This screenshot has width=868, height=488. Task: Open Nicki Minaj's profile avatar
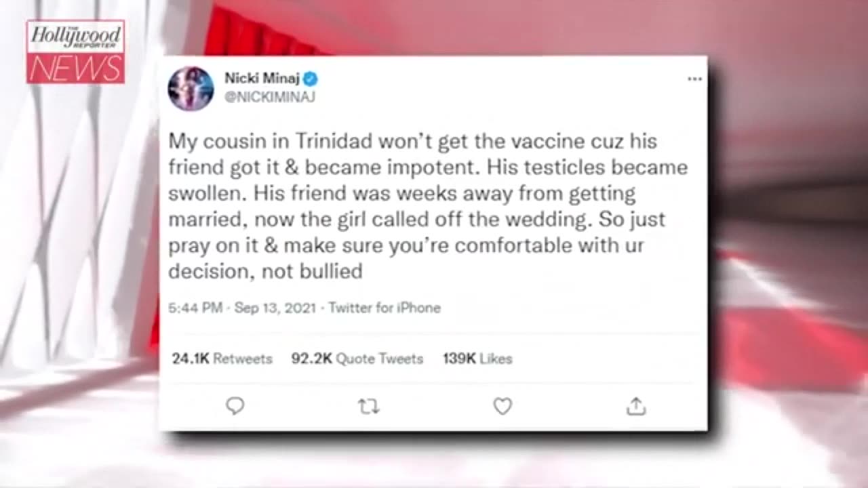pos(191,88)
